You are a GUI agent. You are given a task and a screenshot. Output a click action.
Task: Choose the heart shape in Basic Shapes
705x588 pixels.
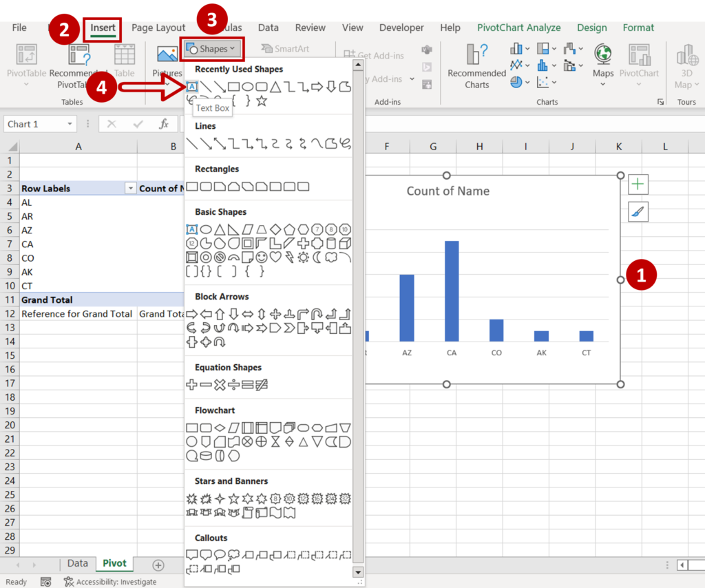tap(275, 258)
